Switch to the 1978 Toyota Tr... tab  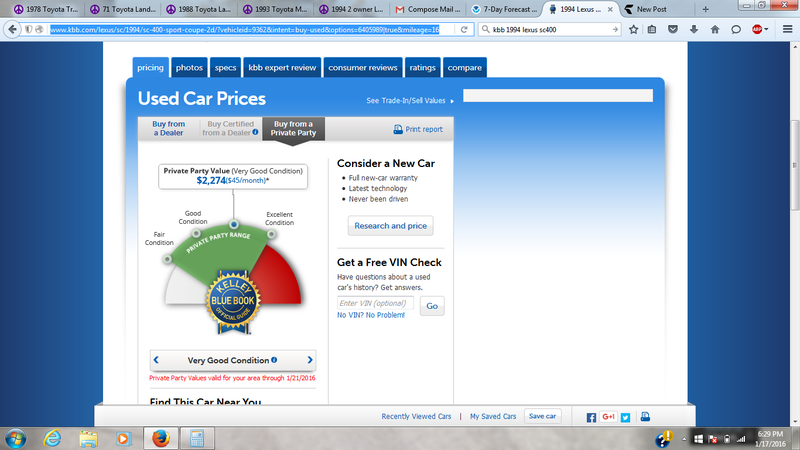(x=46, y=9)
